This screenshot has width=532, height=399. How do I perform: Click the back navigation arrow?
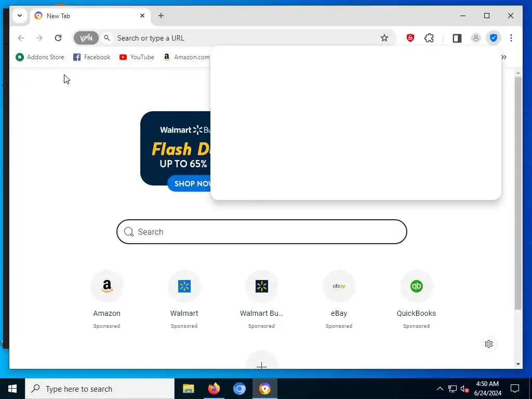pos(21,38)
